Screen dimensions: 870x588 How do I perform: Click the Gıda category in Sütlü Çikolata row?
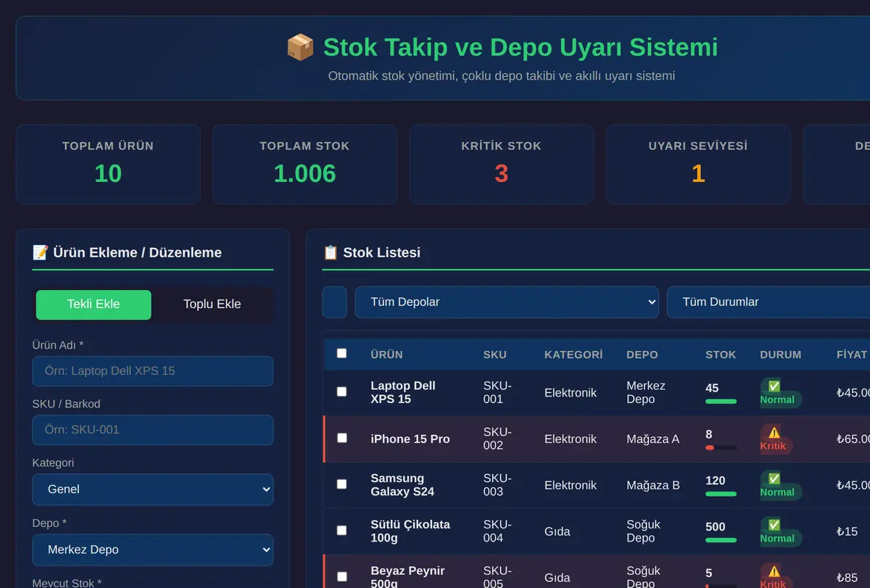tap(558, 531)
